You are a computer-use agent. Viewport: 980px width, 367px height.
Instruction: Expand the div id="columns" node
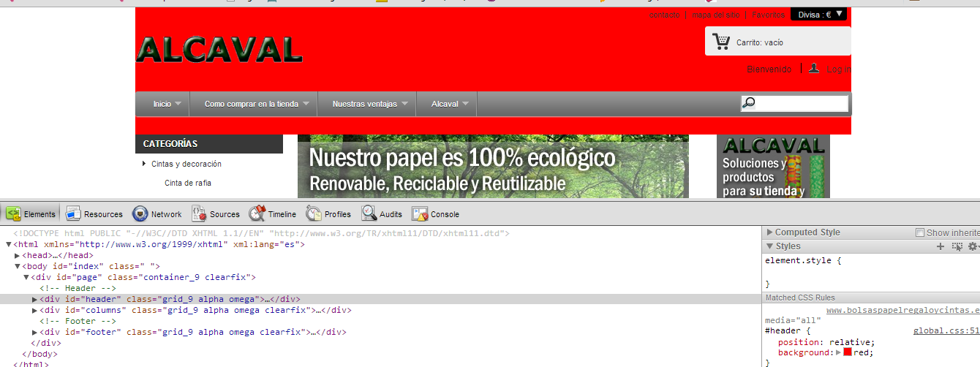click(x=35, y=310)
